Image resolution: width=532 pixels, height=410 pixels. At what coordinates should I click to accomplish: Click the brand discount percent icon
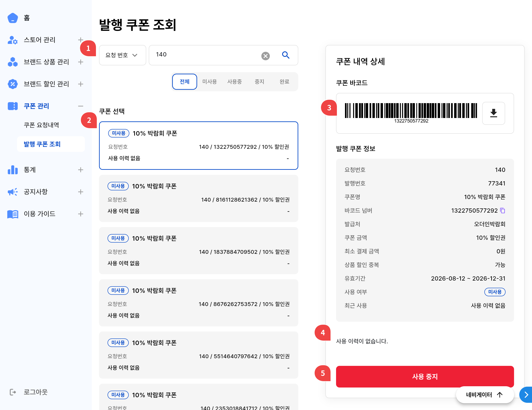click(13, 84)
